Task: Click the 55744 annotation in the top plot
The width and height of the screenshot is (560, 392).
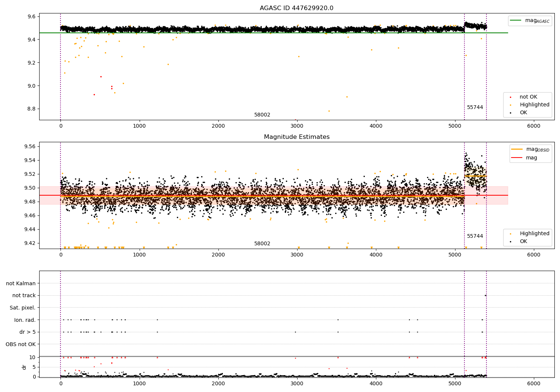Action: [475, 107]
